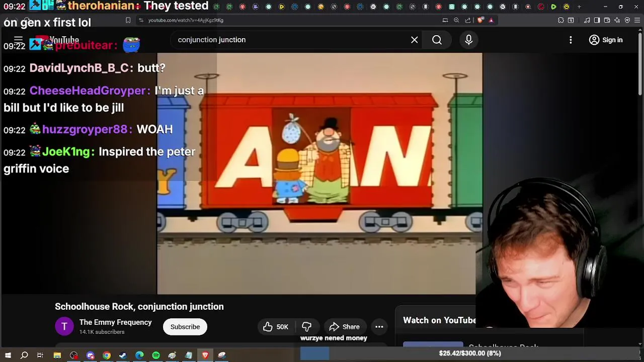Open the Brave main menu

(637, 20)
